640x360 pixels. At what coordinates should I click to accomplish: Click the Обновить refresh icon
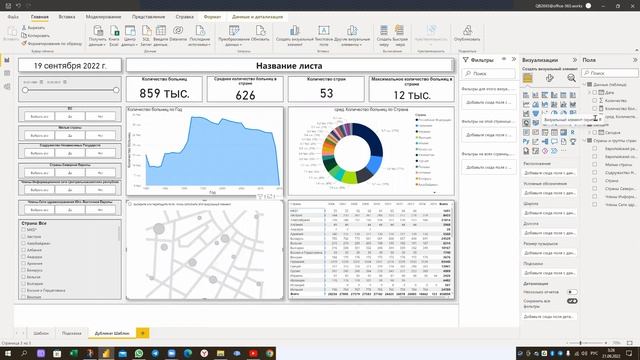click(260, 31)
